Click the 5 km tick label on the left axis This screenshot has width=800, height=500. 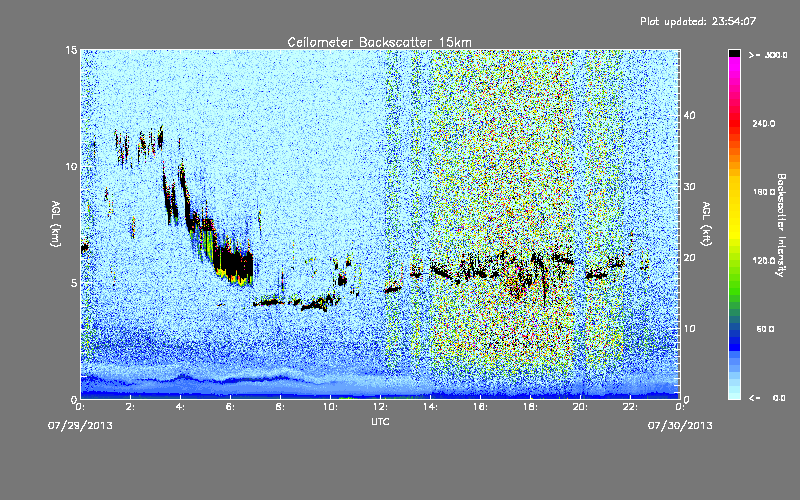74,283
